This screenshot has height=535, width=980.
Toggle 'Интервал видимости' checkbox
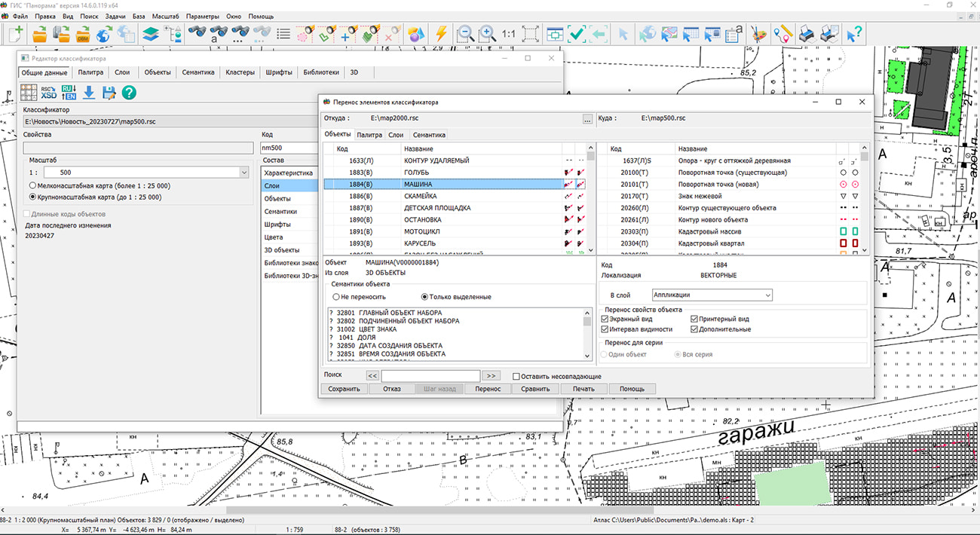(605, 329)
